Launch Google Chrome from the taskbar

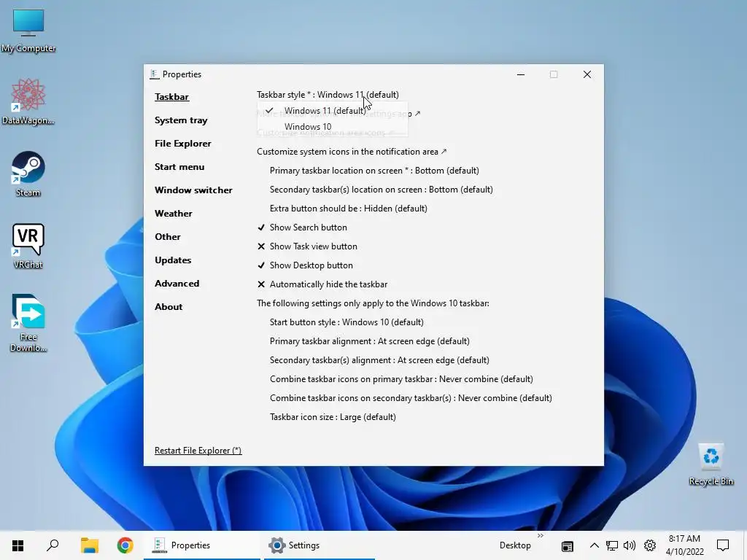point(125,545)
